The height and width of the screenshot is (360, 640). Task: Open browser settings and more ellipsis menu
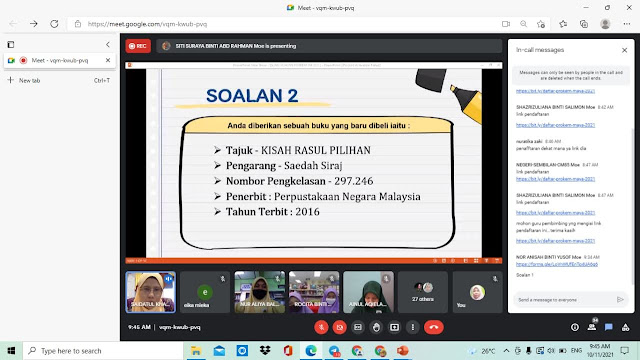pyautogui.click(x=627, y=24)
